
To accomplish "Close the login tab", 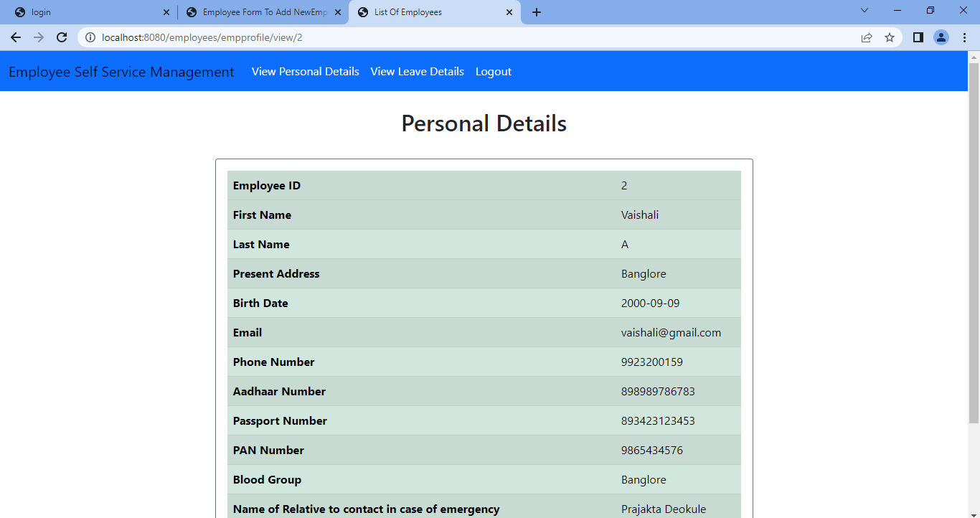I will coord(166,12).
